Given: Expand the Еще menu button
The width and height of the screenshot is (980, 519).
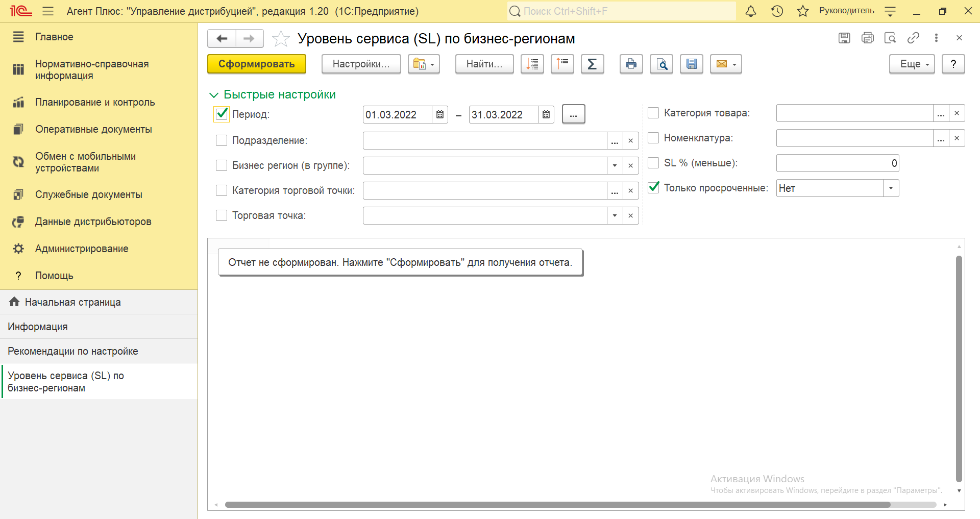Looking at the screenshot, I should tap(912, 64).
